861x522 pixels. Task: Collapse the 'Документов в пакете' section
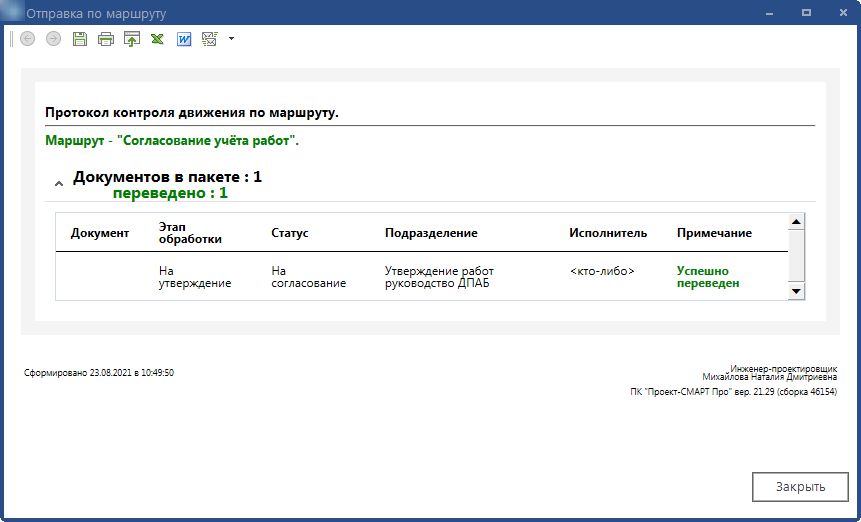click(x=59, y=184)
